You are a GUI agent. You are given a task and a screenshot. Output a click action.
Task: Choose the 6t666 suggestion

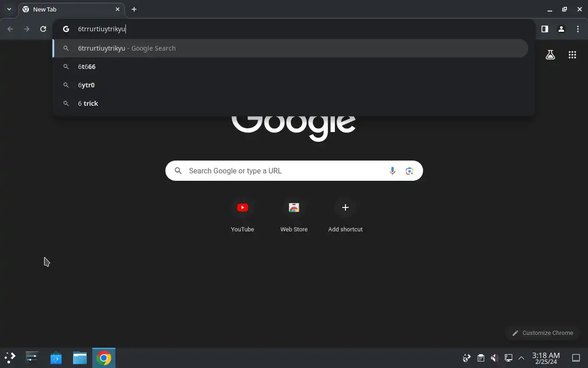coord(290,67)
